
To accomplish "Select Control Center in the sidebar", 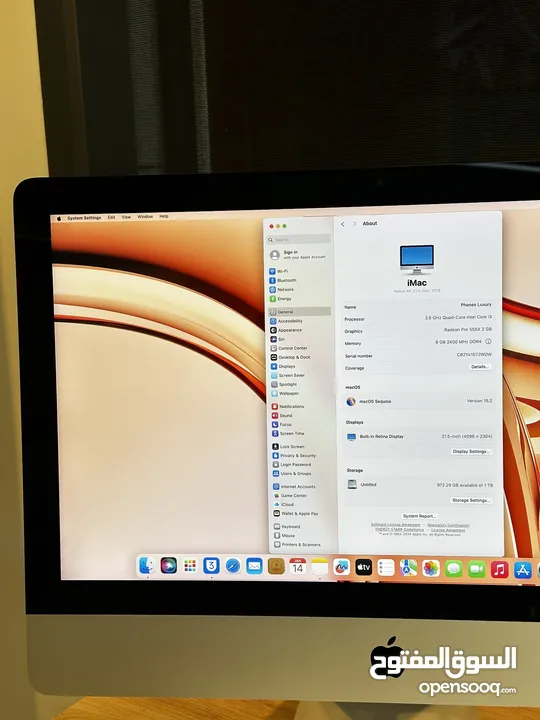I will coord(288,348).
